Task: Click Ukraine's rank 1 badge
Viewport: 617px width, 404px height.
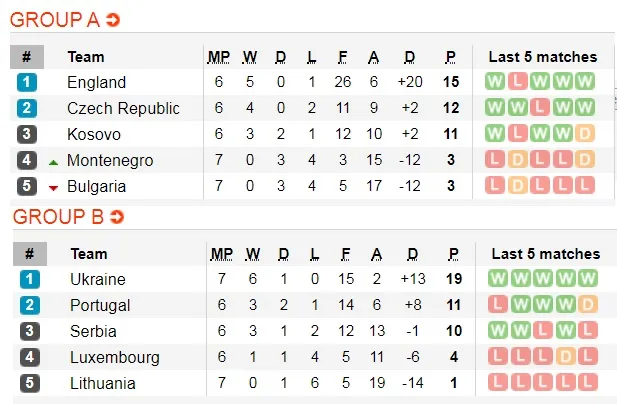Action: (x=29, y=279)
